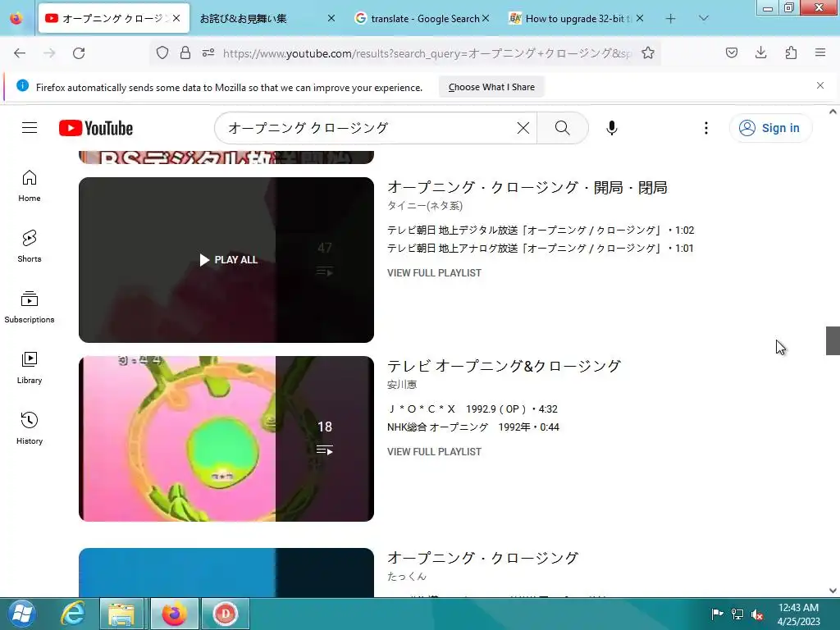Click the page vertical scrollbar thumb

[x=833, y=340]
